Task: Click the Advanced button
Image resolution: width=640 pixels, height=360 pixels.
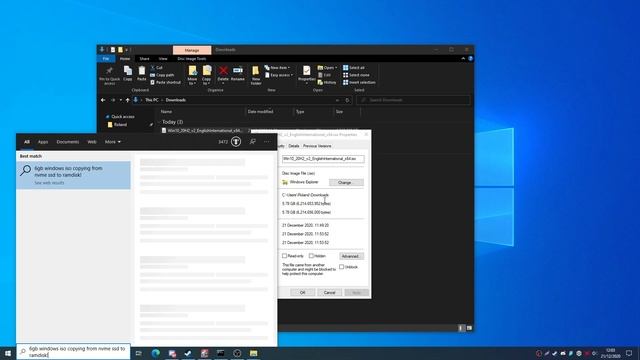Action: [x=351, y=256]
